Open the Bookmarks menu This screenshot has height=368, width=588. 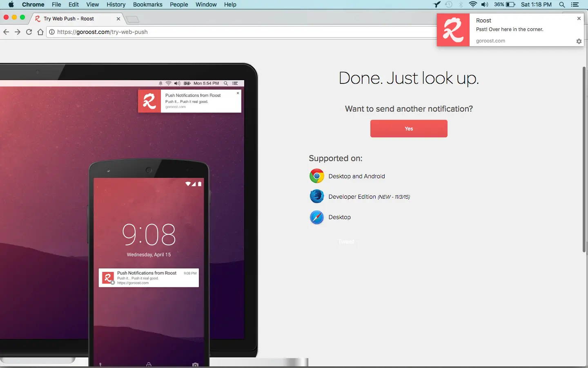[148, 4]
